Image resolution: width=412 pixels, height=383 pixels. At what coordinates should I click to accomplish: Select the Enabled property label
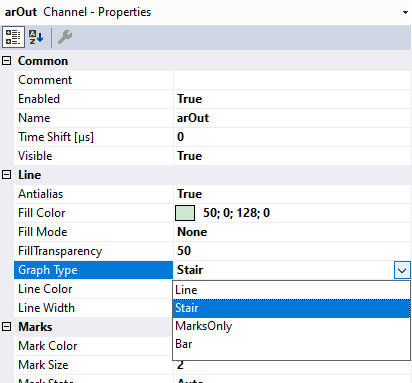tap(93, 99)
